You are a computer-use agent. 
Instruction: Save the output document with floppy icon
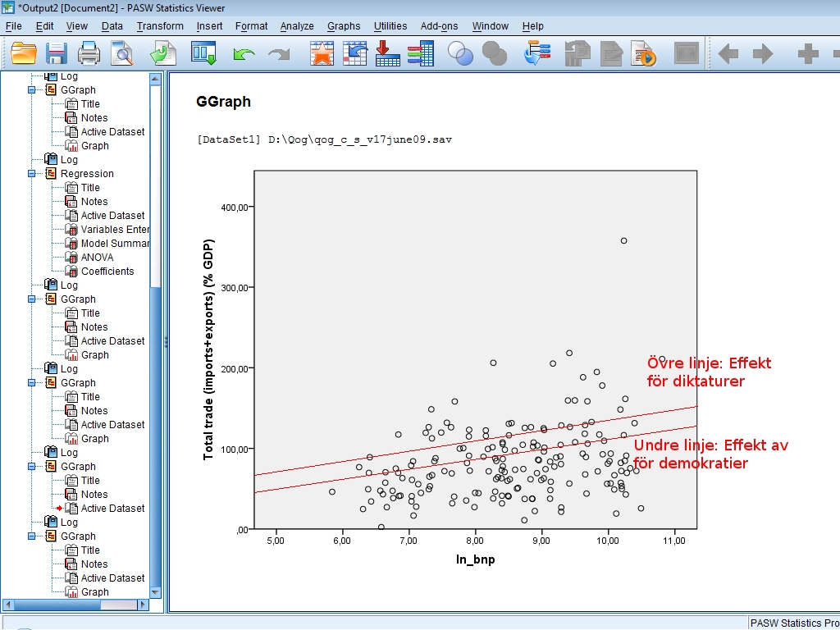click(56, 54)
